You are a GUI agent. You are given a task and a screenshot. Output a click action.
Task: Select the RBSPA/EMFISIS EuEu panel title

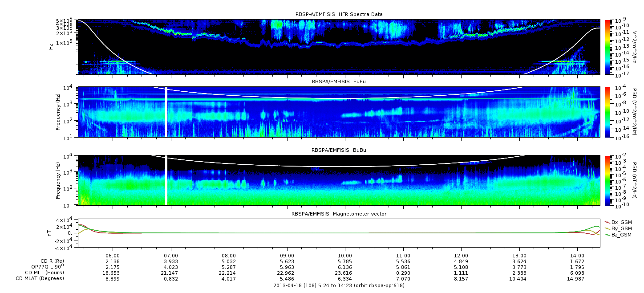pyautogui.click(x=339, y=82)
